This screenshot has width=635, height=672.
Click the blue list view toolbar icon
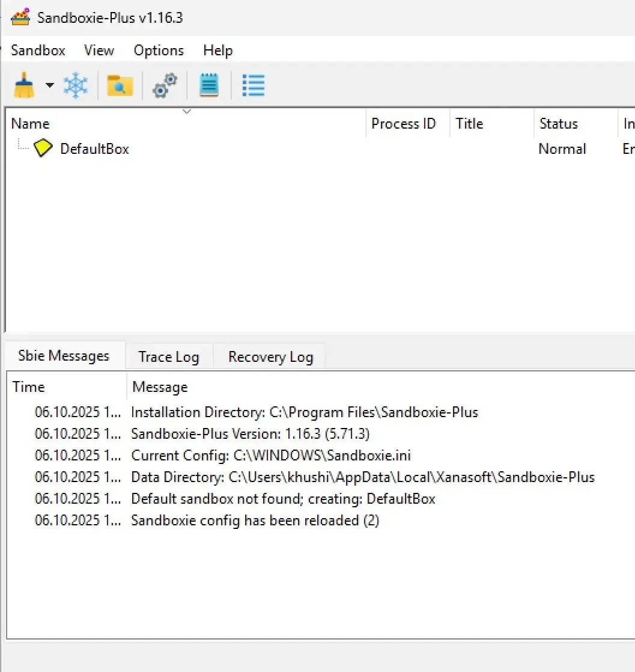[x=254, y=85]
